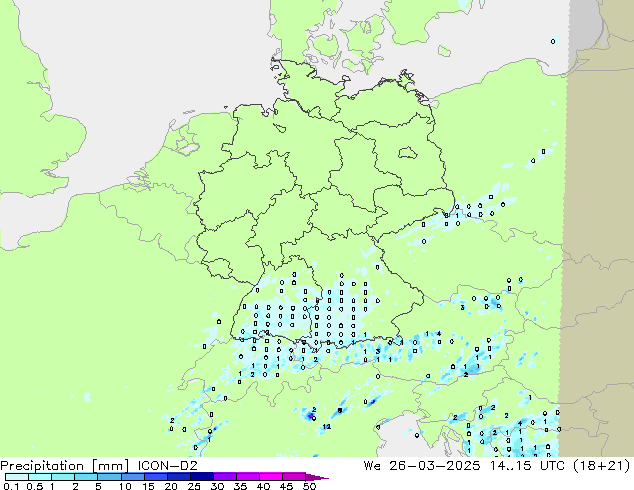Click the '45' legend scale value

coord(286,486)
